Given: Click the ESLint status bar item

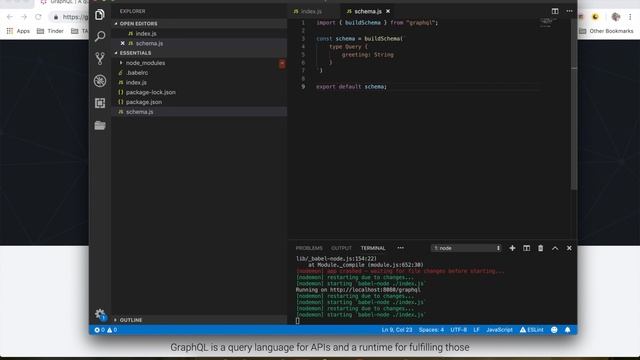Looking at the screenshot, I should (531, 330).
